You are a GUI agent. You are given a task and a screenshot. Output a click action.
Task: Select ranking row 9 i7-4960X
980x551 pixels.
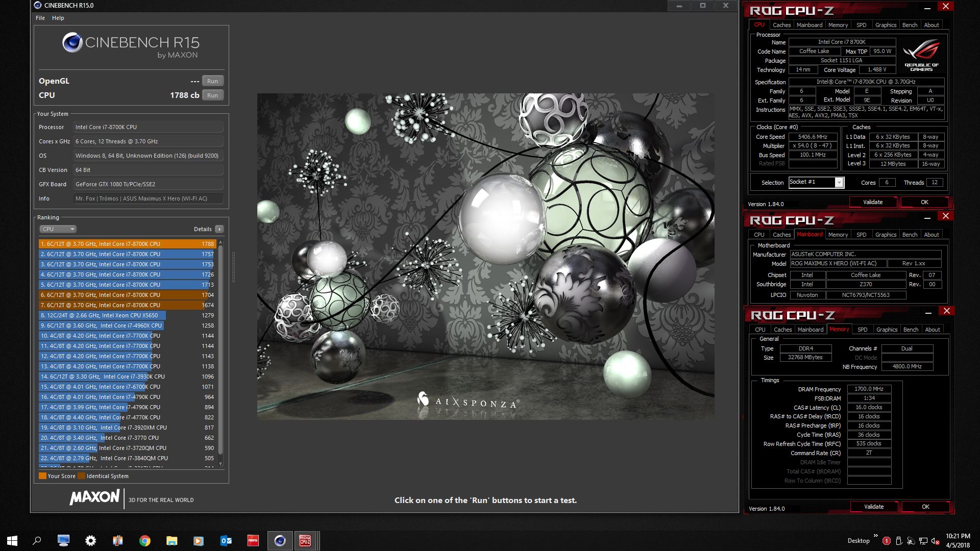pyautogui.click(x=128, y=325)
